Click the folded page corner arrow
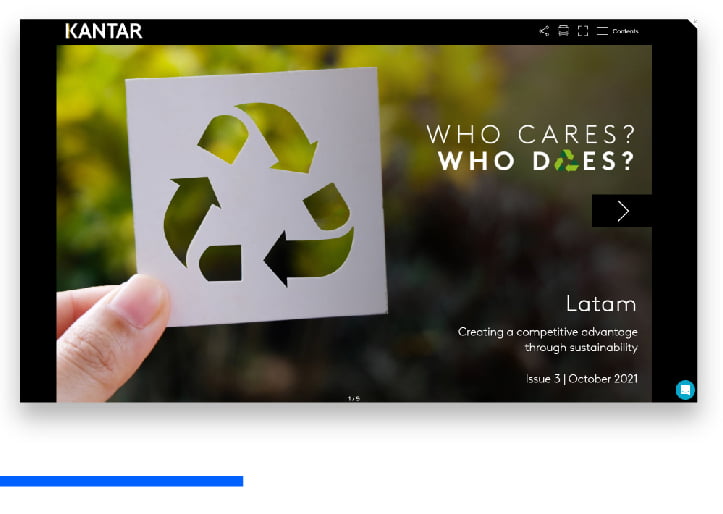The image size is (723, 514). pos(693,23)
